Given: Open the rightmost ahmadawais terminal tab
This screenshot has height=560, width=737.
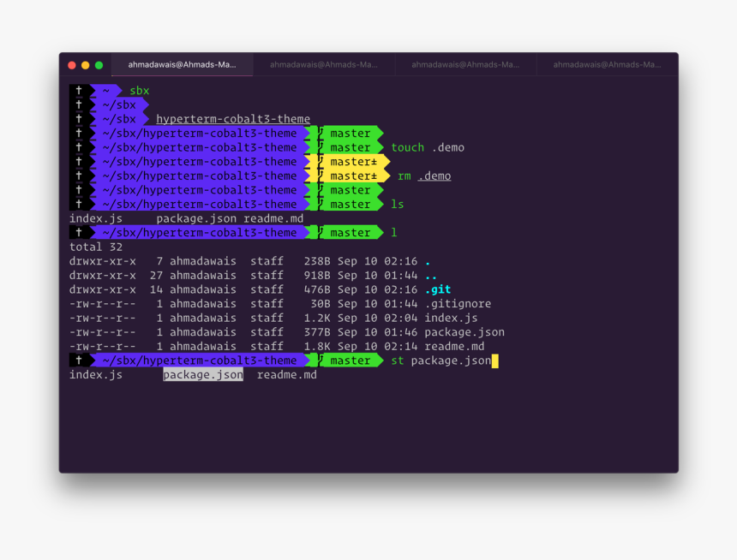Looking at the screenshot, I should pos(608,63).
